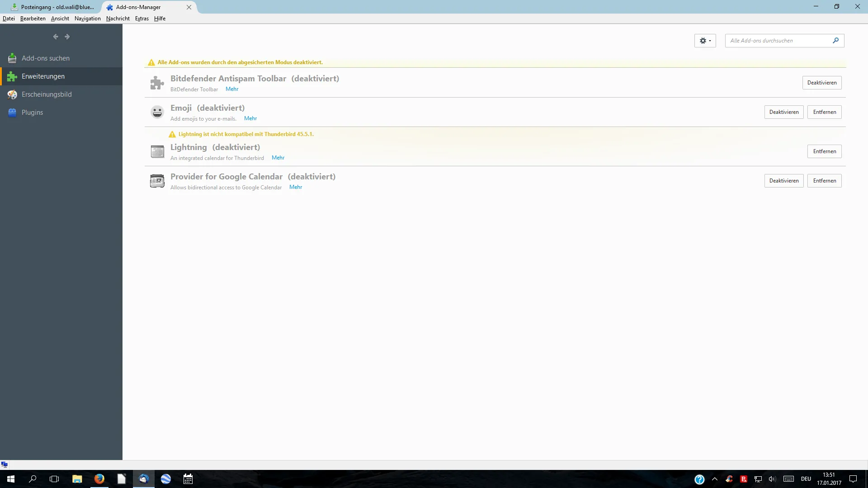Open the gear tools dropdown for add-ons

[705, 41]
